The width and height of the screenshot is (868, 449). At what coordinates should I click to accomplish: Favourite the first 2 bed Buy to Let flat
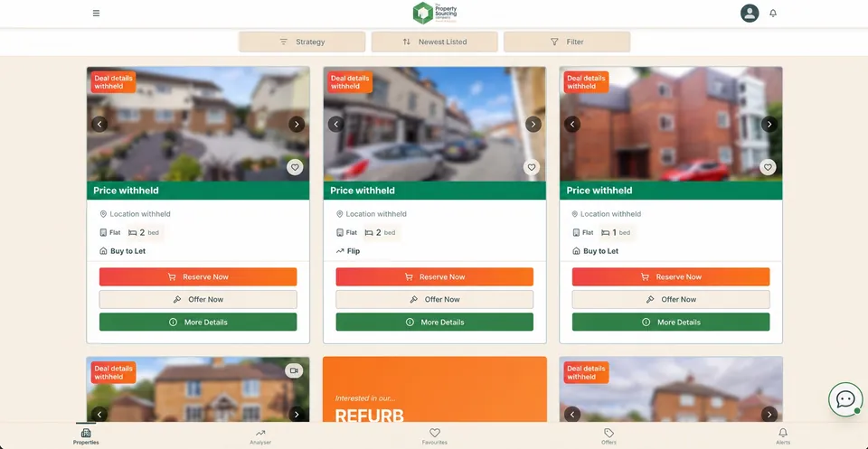tap(295, 167)
